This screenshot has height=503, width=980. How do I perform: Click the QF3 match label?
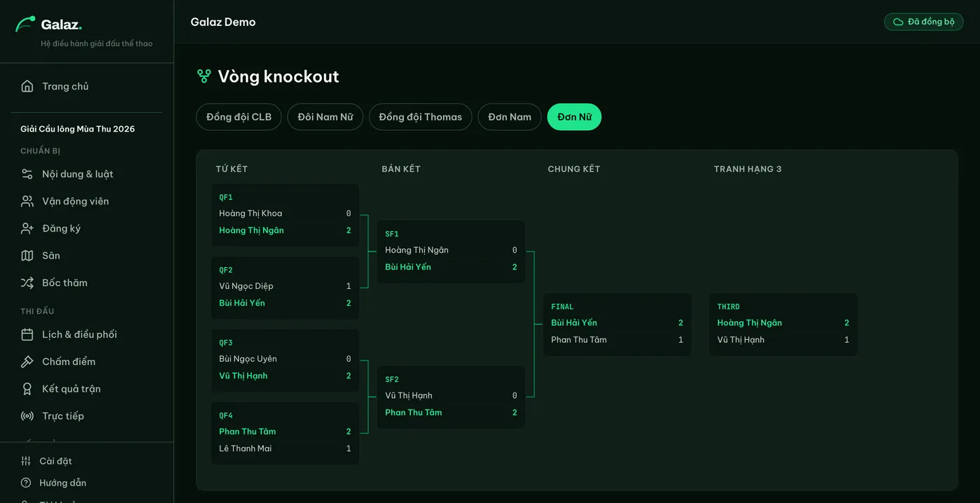(x=226, y=343)
